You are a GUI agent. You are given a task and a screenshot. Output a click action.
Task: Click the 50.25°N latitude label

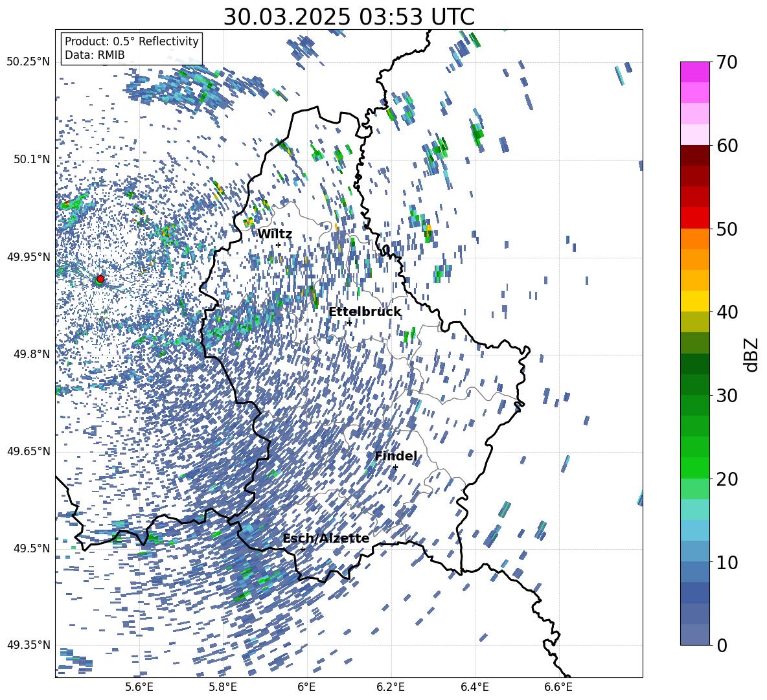(x=29, y=62)
